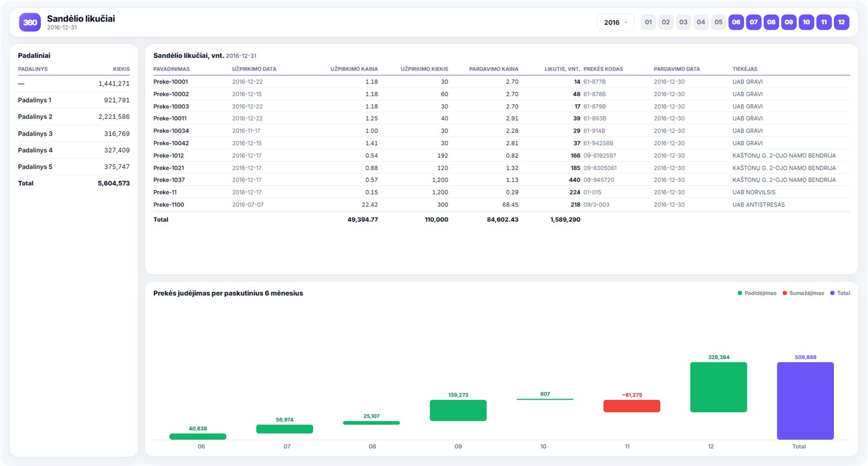Sort by PREKĖS KODAS column header

click(603, 69)
